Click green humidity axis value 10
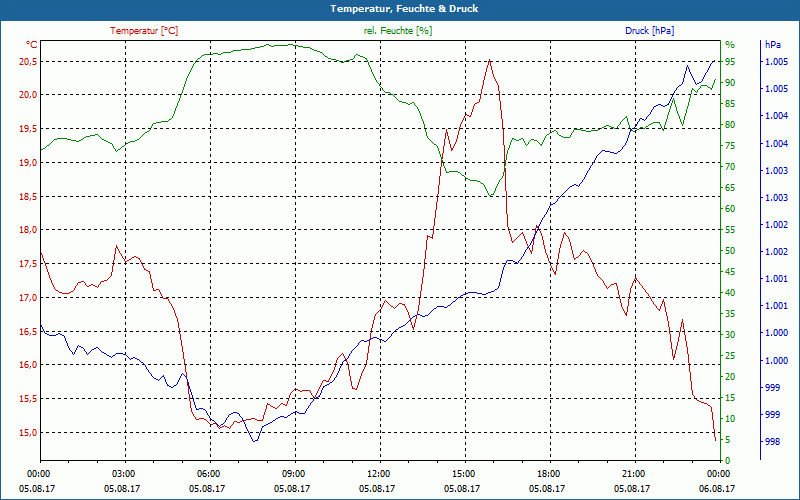 pyautogui.click(x=730, y=419)
